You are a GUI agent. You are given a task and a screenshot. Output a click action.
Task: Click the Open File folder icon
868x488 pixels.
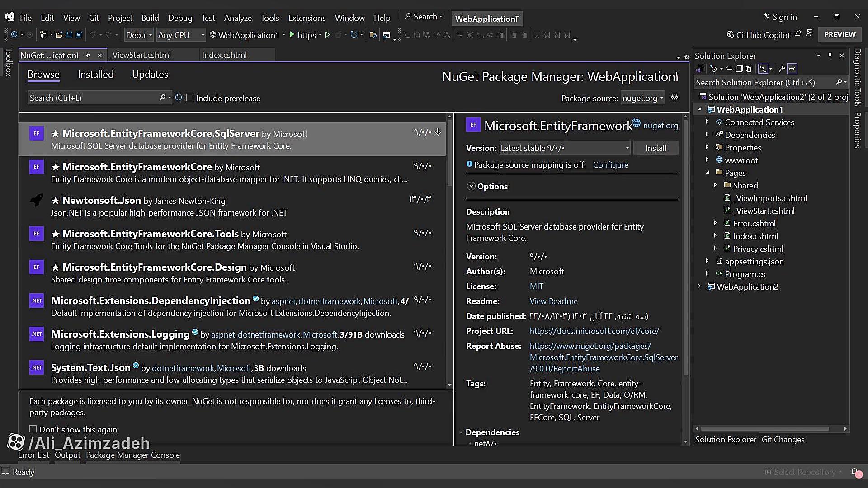(59, 35)
